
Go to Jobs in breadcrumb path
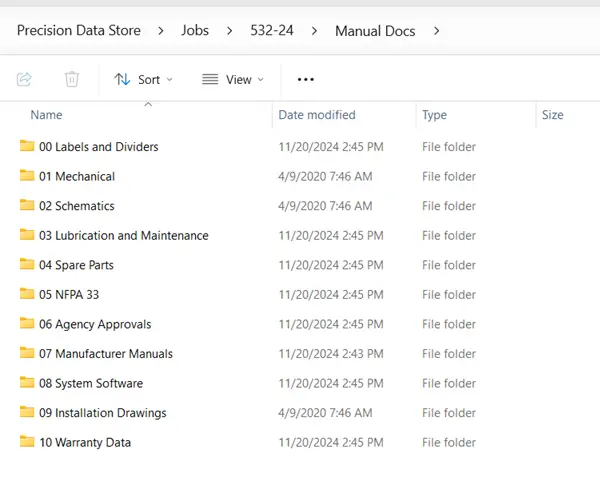[x=195, y=31]
